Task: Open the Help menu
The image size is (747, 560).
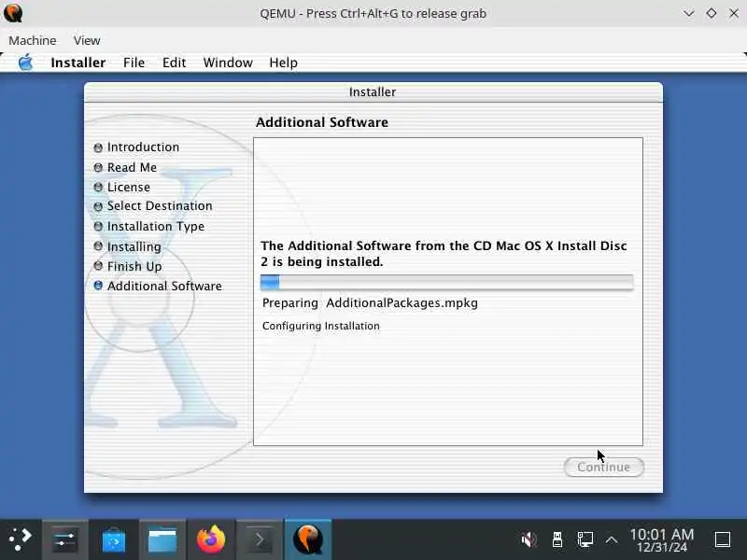Action: pos(284,63)
